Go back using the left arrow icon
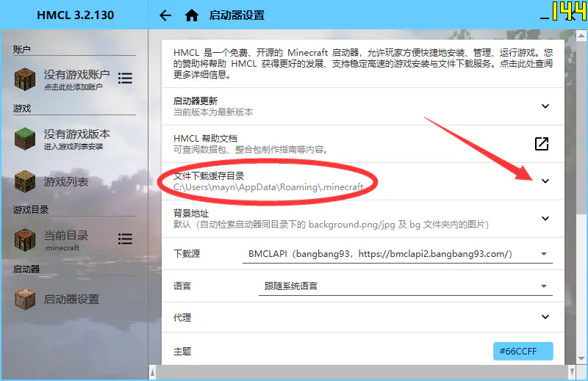 165,15
